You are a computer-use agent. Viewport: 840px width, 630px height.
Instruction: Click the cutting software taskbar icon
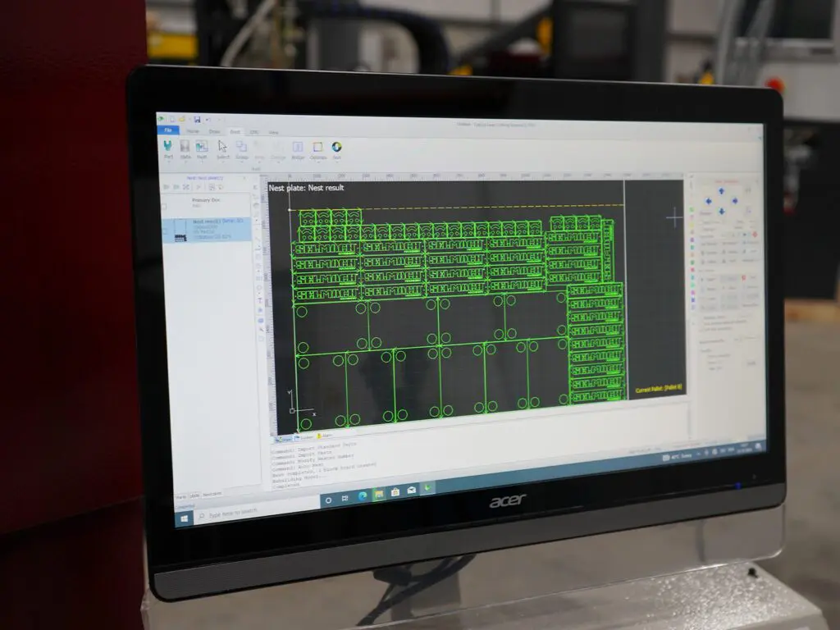(x=427, y=488)
